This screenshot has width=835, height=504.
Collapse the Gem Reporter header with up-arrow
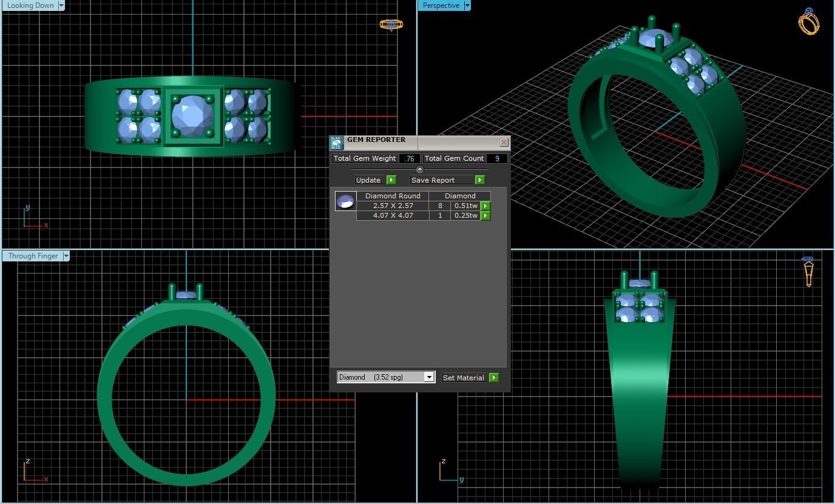[x=419, y=169]
